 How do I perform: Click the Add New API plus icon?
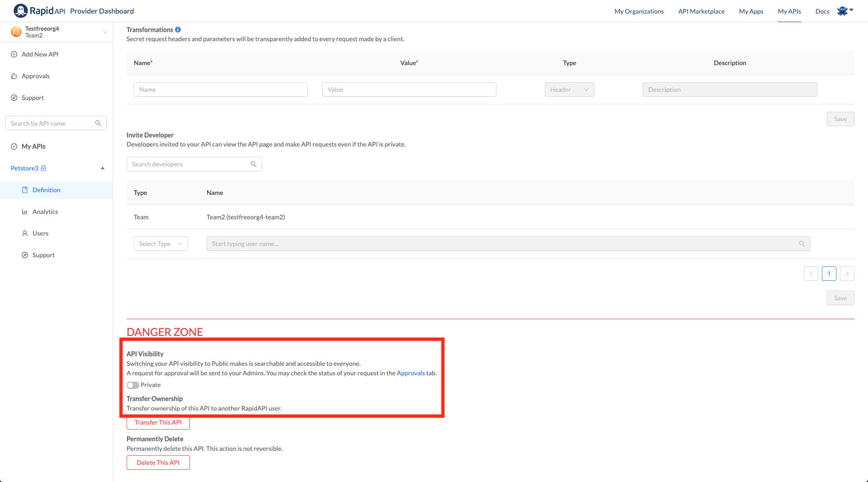coord(14,54)
